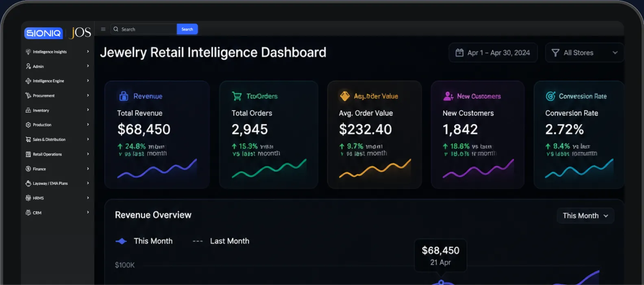
Task: Expand the CRM chevron
Action: point(88,213)
